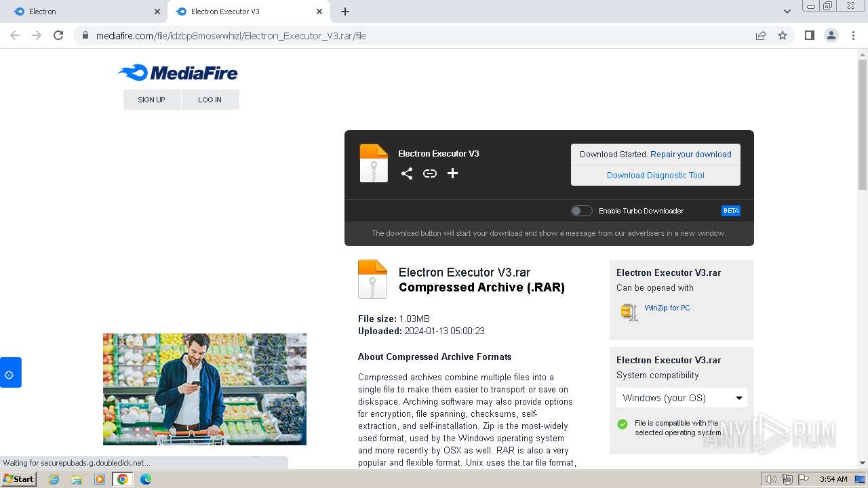Open the tab search chevron

787,12
